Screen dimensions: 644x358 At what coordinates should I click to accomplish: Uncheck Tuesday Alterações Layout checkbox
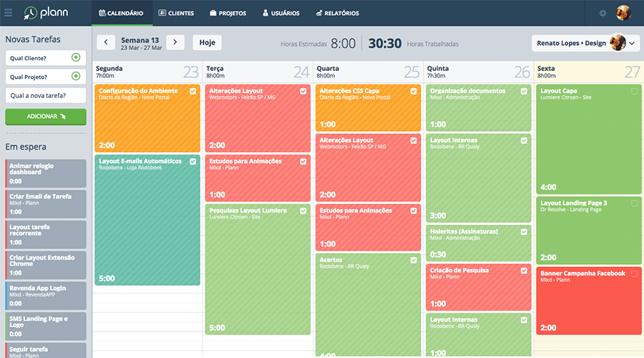(x=303, y=91)
